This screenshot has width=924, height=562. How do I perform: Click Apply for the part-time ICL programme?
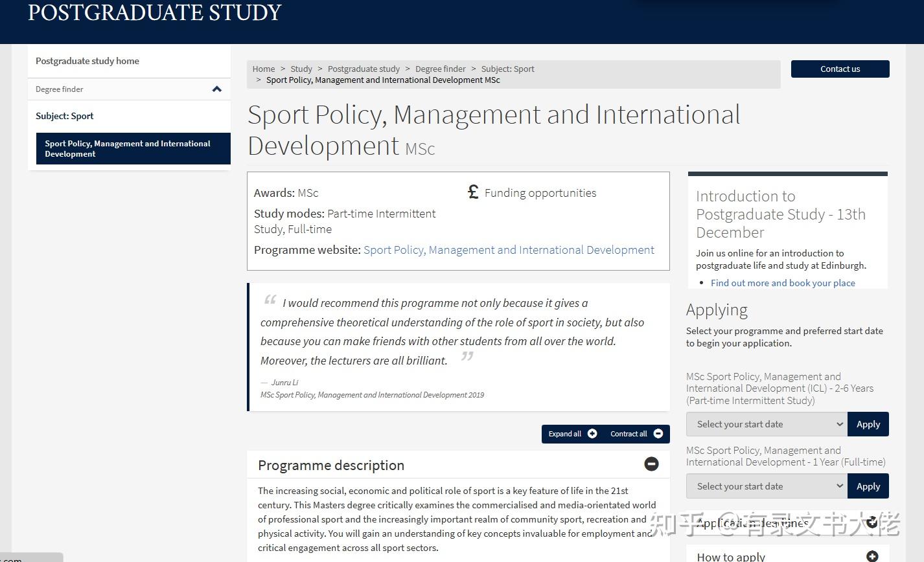868,424
